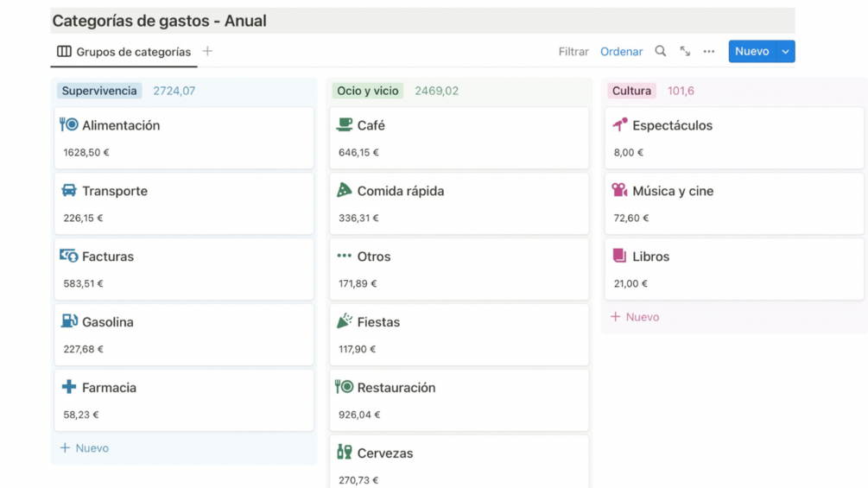Click the Farmacia cross icon
The height and width of the screenshot is (488, 868).
tap(69, 387)
